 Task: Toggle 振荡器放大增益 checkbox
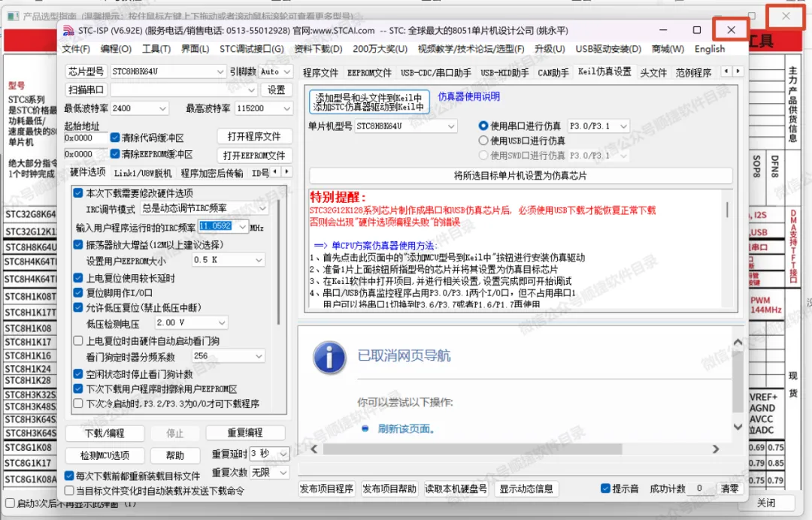pos(78,244)
